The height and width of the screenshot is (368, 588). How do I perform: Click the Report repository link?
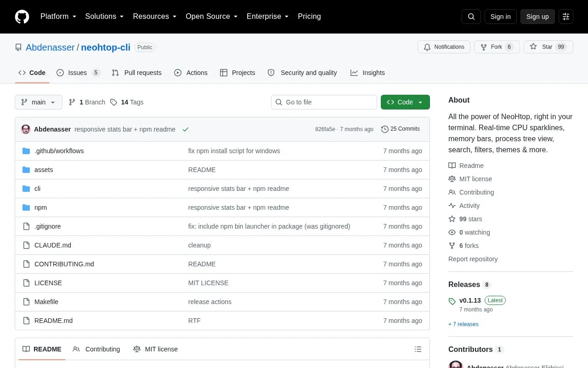(473, 259)
